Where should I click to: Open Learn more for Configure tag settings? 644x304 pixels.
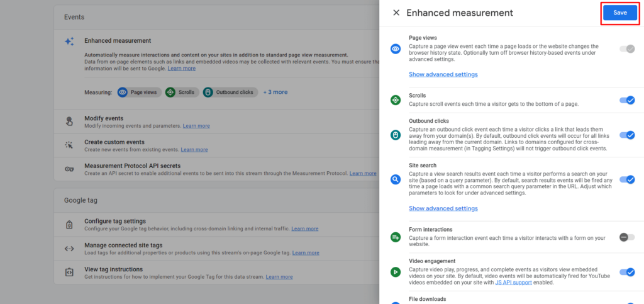click(305, 228)
